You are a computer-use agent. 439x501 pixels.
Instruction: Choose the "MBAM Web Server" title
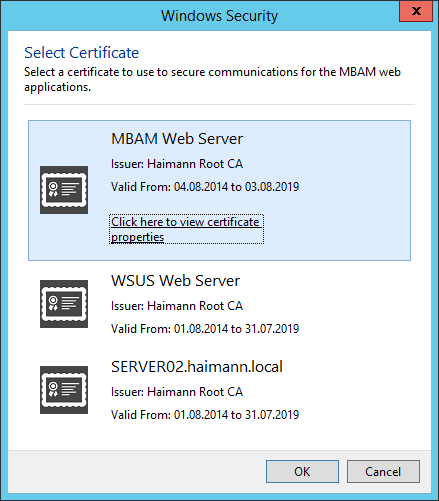[177, 139]
